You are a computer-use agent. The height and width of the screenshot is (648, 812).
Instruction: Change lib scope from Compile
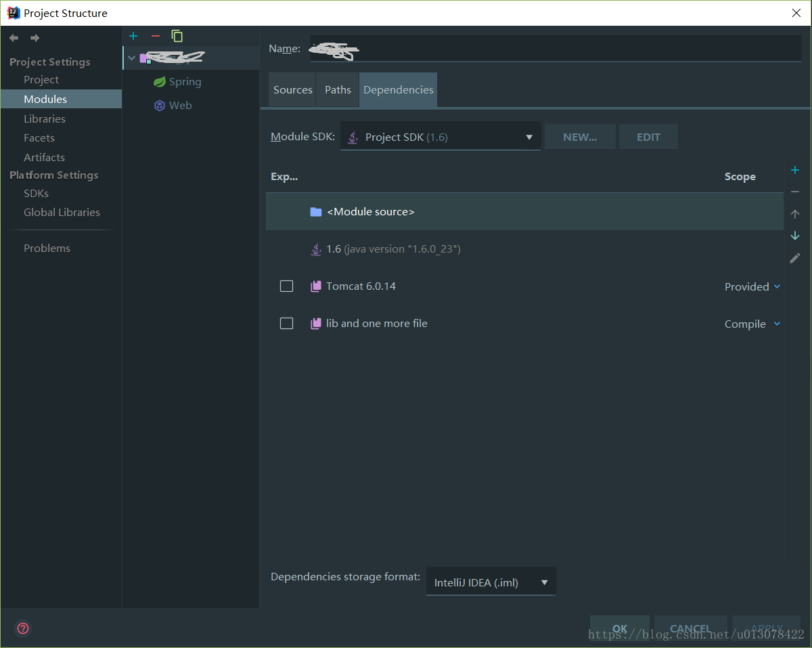[752, 324]
